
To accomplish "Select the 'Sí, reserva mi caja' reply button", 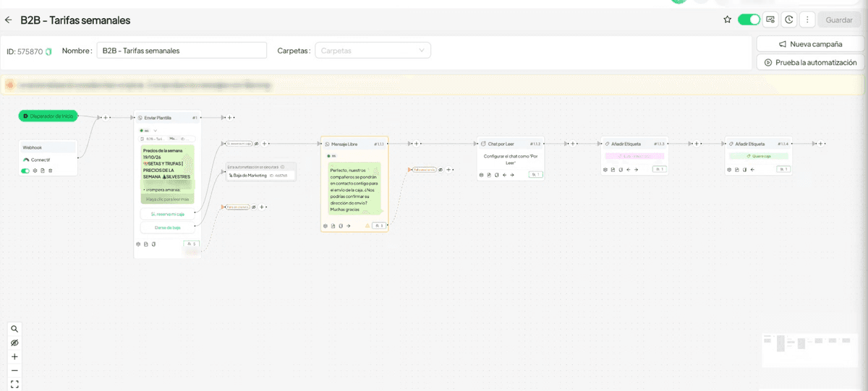I will click(x=167, y=214).
